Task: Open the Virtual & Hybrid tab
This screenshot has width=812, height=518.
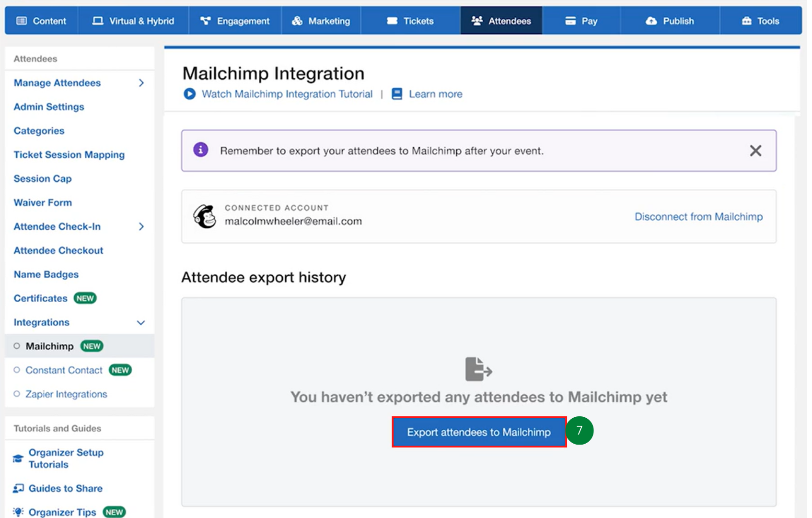Action: pyautogui.click(x=133, y=21)
